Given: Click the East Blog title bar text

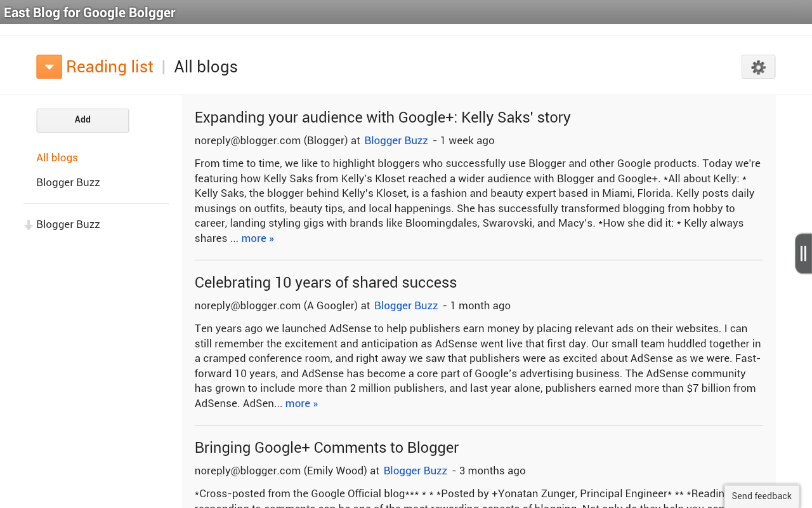Looking at the screenshot, I should tap(89, 13).
